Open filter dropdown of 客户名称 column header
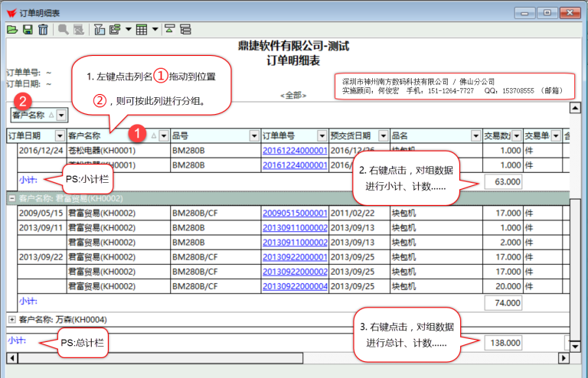 [164, 135]
